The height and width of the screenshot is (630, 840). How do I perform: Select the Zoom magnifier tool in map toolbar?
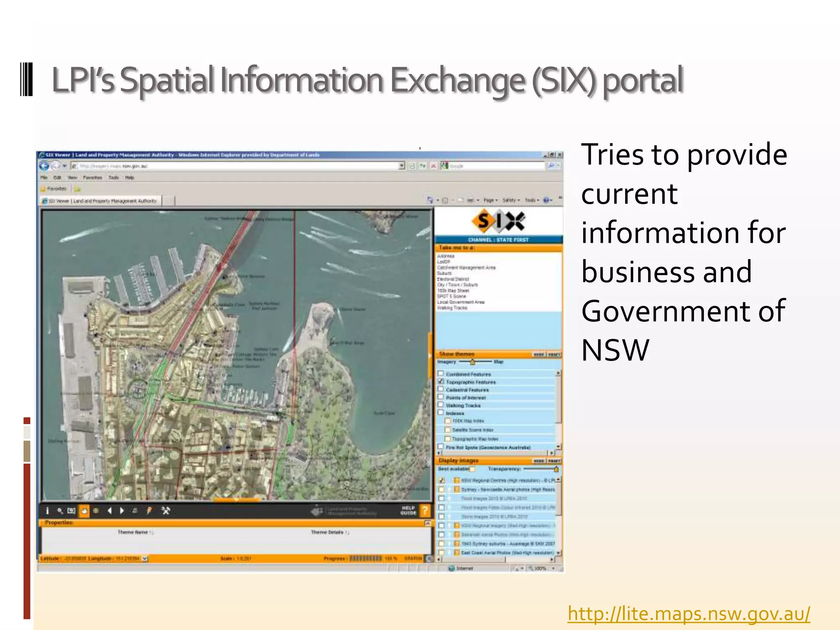[60, 511]
